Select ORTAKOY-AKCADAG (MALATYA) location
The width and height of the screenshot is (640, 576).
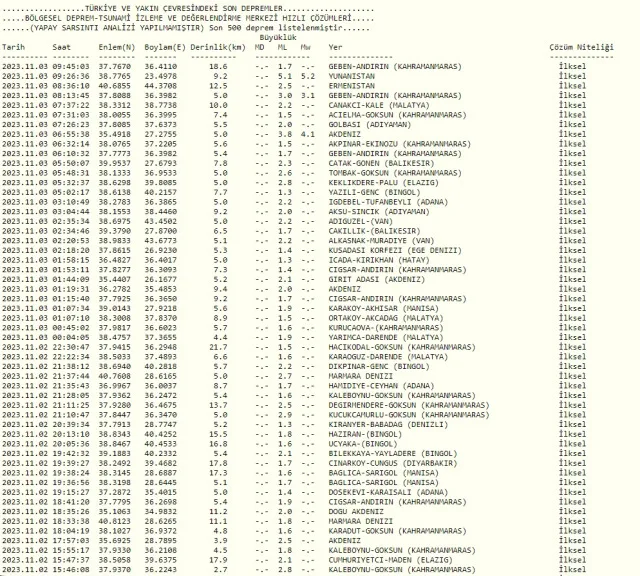386,318
